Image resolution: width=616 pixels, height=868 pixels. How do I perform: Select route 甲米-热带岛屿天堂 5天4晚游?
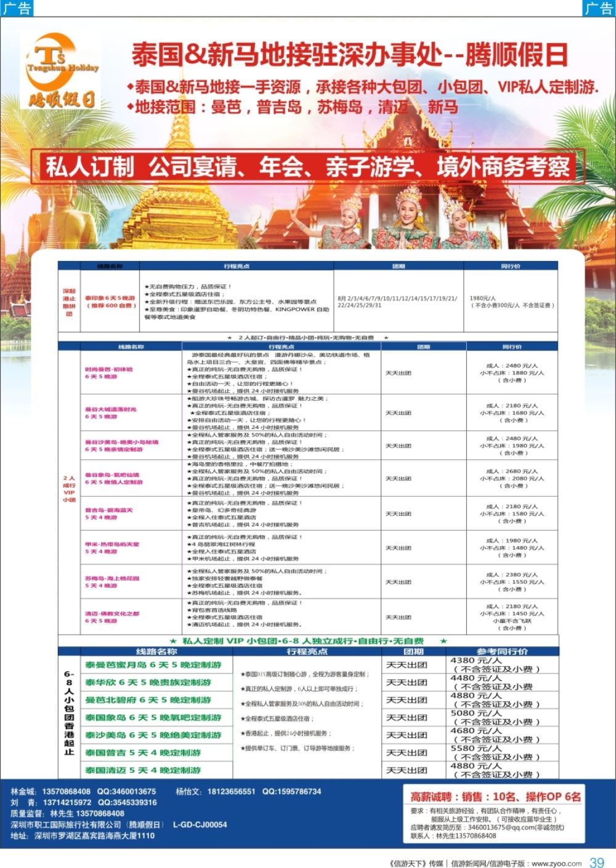pos(112,548)
